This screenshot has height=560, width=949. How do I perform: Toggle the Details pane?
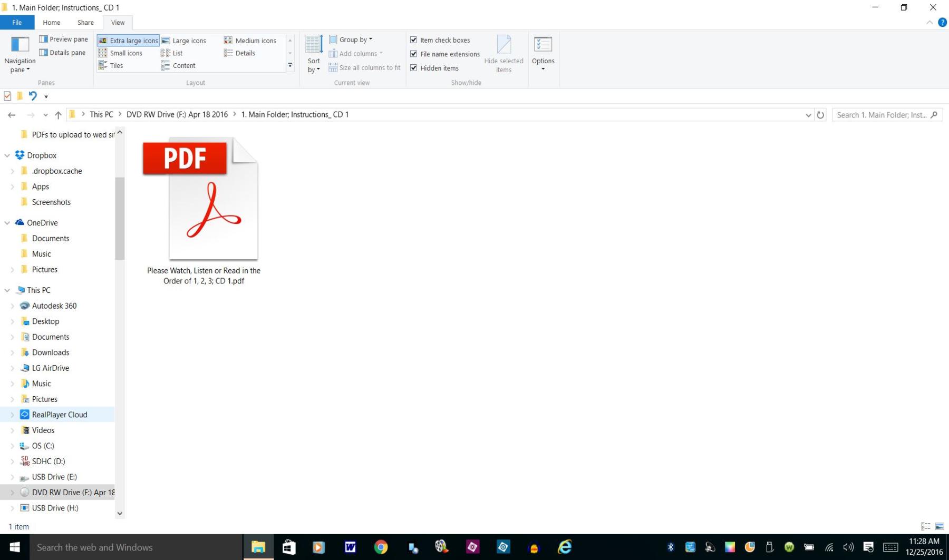point(62,53)
